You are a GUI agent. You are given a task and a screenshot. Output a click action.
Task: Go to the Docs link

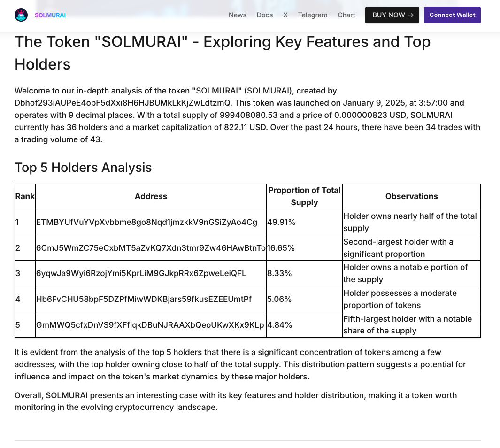pyautogui.click(x=264, y=15)
